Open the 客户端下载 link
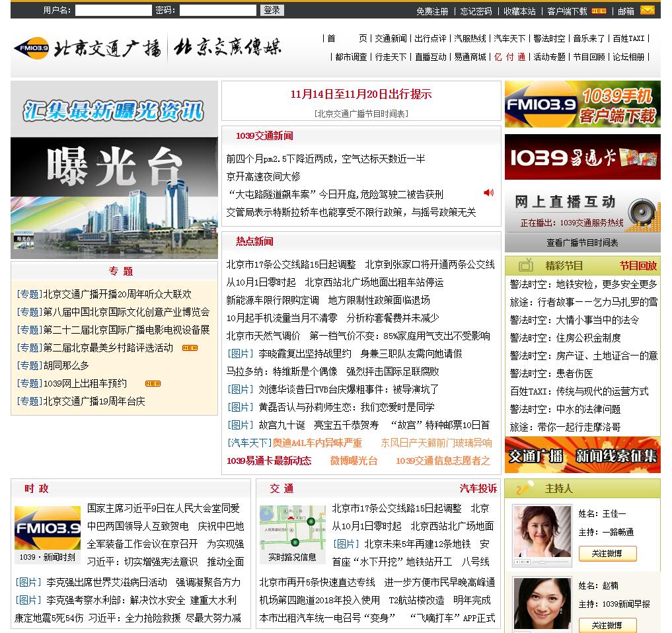Screen dimensions: 672x633 click(567, 12)
